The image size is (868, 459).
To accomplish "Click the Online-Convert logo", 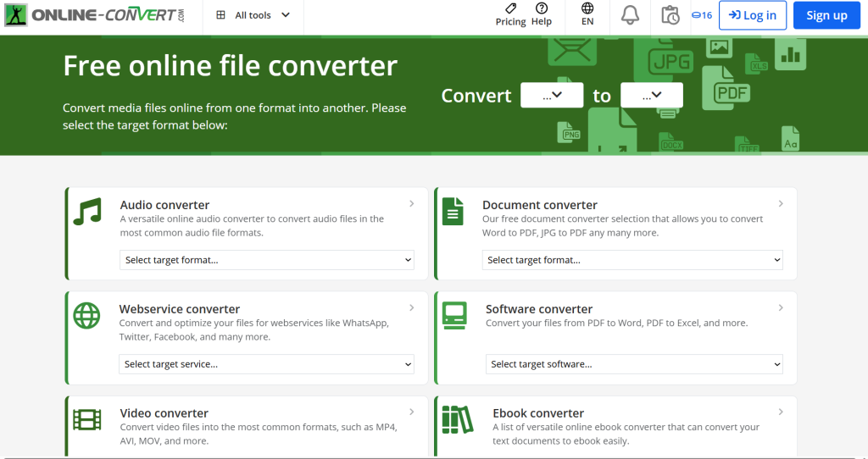I will pos(93,15).
